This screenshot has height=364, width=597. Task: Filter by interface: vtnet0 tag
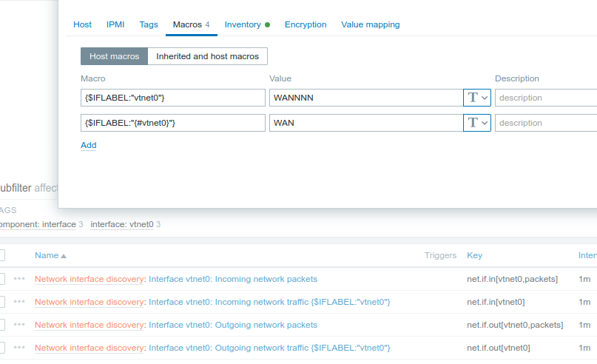(x=122, y=225)
